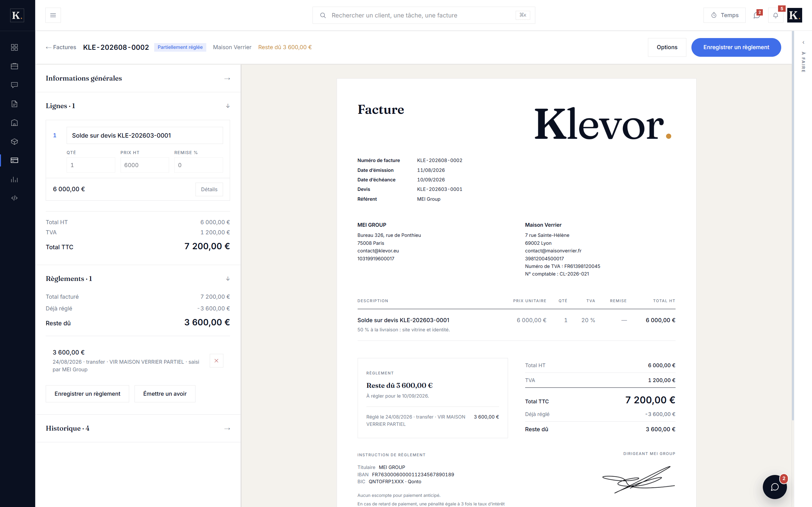812x507 pixels.
Task: Edit the Remise % field
Action: coord(198,165)
